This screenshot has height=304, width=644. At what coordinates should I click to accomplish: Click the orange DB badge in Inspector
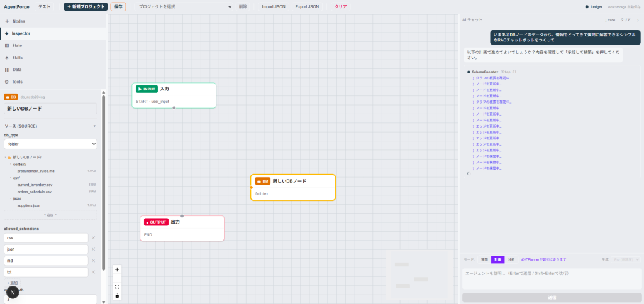click(x=11, y=97)
